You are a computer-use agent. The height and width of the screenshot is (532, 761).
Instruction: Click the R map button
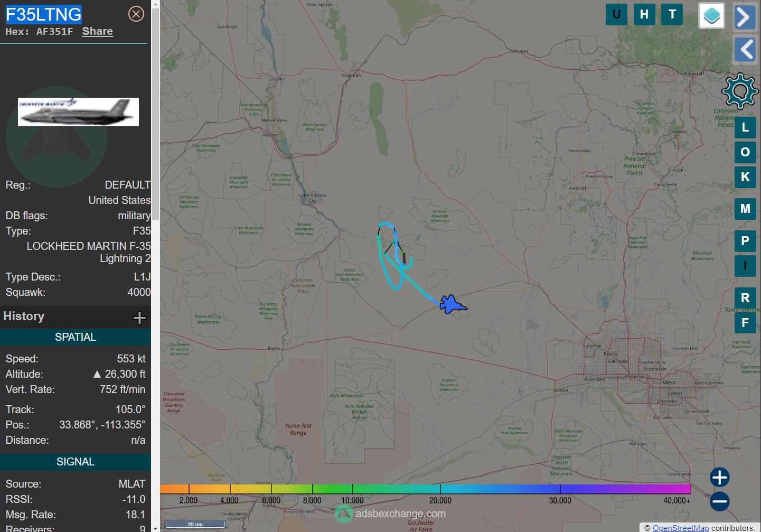[745, 298]
